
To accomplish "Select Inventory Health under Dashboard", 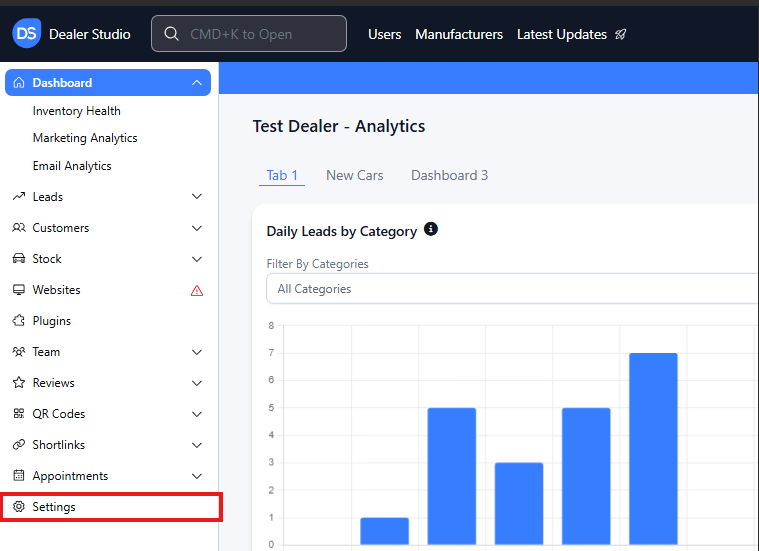I will [x=76, y=111].
